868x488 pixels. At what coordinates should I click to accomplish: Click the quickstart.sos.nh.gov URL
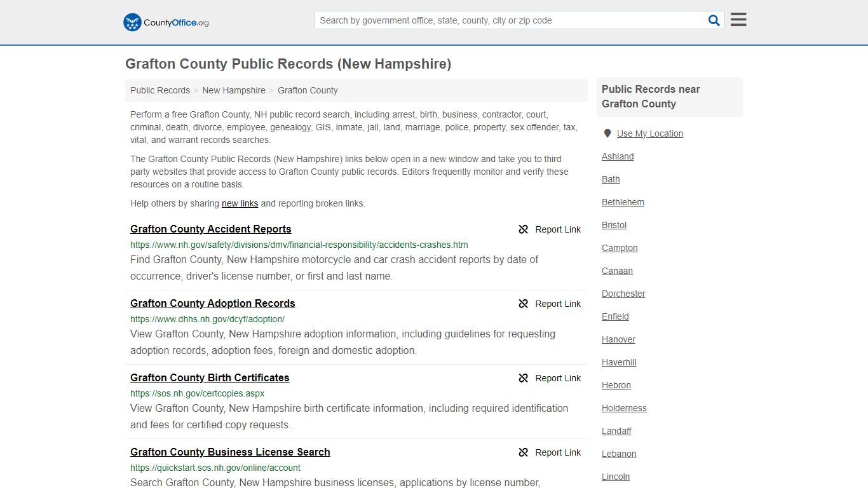[215, 468]
